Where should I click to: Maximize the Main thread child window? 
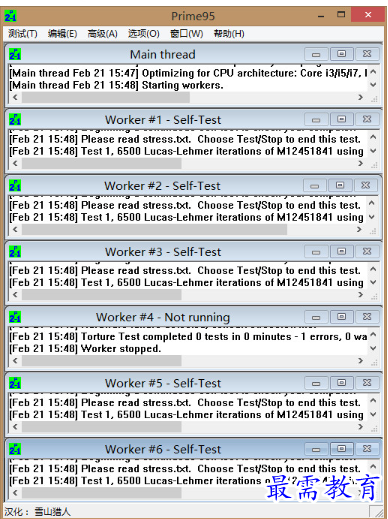(341, 54)
